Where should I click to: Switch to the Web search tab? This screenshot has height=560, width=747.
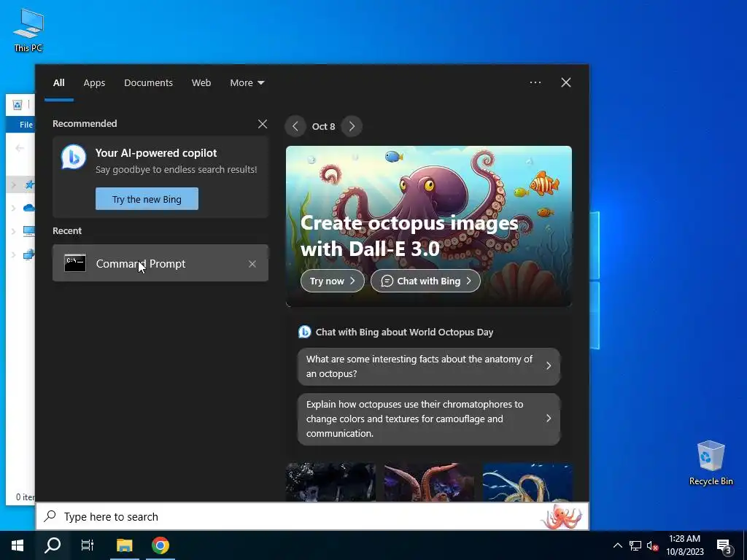coord(201,83)
